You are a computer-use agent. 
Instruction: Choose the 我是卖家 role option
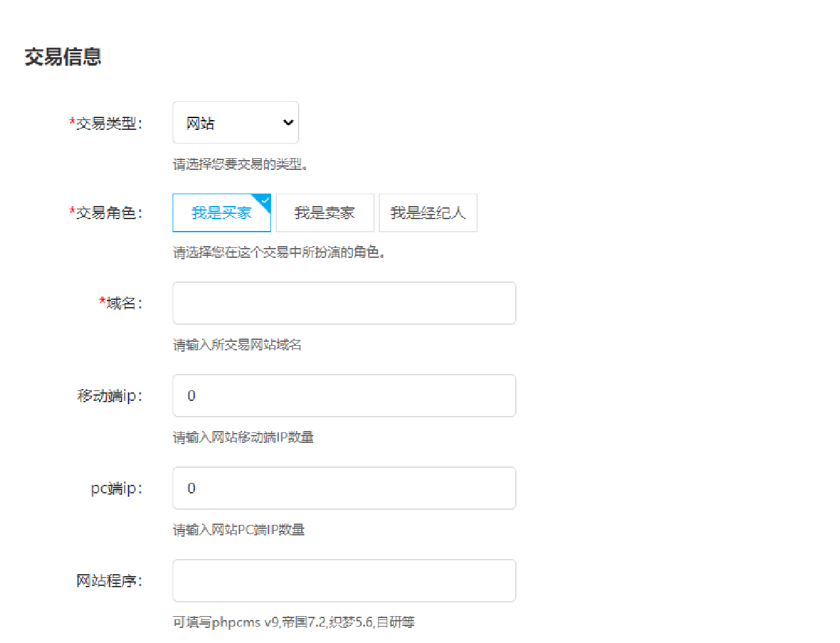pos(325,213)
